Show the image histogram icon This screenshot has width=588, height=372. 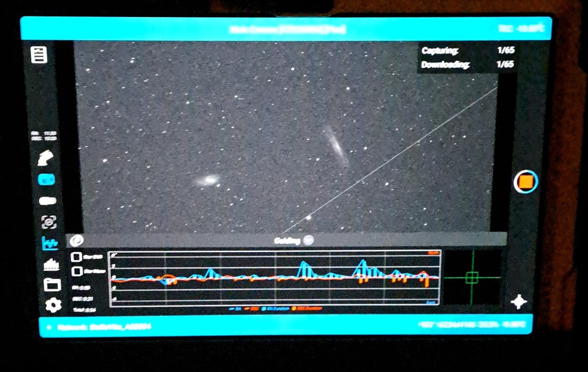click(x=51, y=264)
